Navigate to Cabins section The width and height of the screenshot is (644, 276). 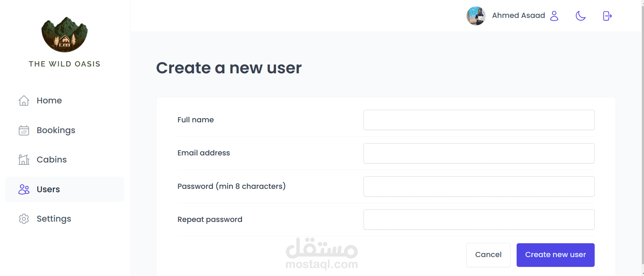click(52, 159)
